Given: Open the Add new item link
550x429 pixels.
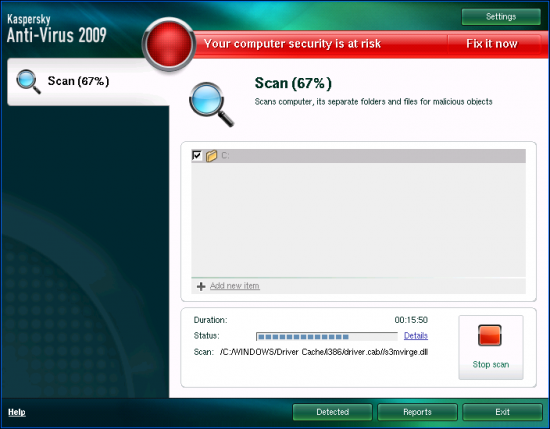Looking at the screenshot, I should coord(235,286).
